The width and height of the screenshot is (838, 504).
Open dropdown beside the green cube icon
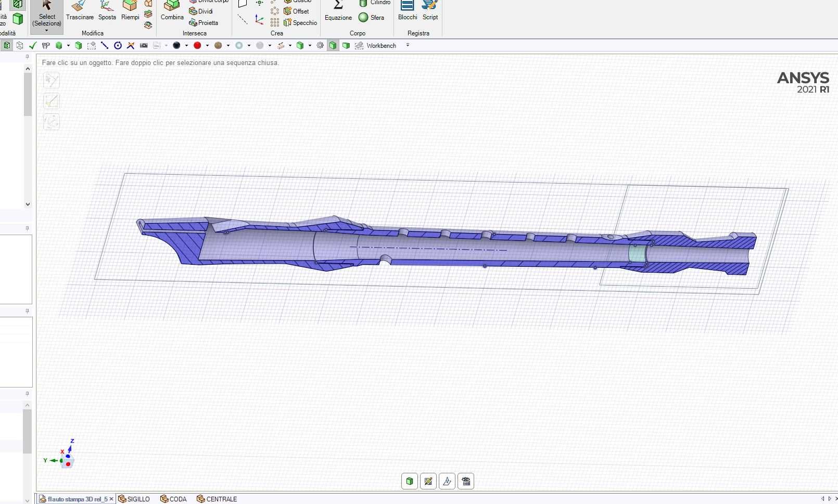pos(310,46)
